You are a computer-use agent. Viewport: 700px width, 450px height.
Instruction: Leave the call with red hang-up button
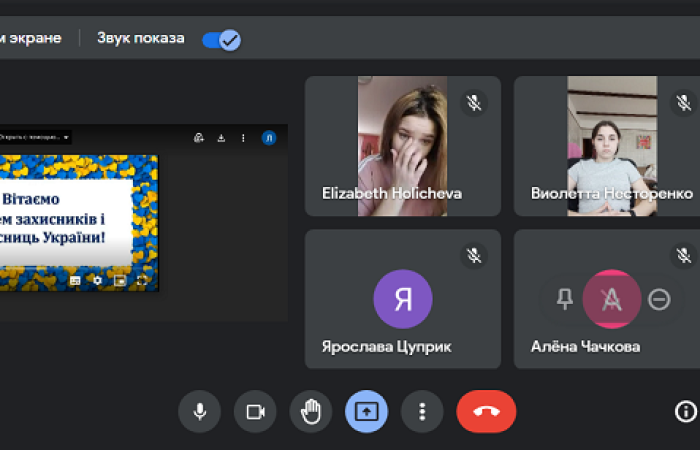pyautogui.click(x=486, y=411)
